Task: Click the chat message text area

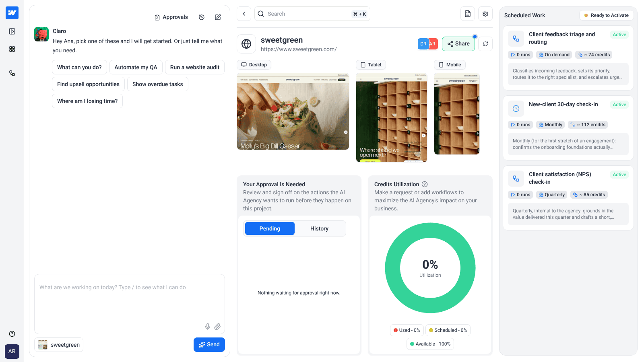Action: [130, 304]
